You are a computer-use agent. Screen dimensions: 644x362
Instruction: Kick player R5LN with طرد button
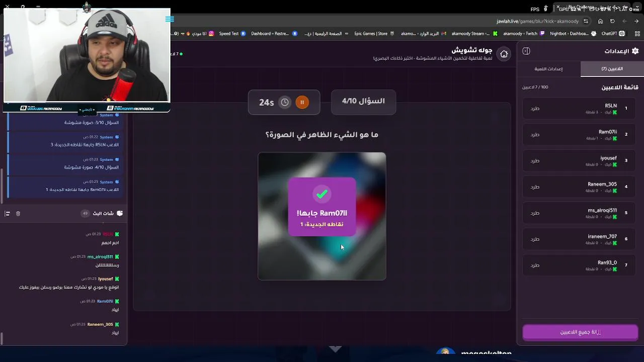(535, 108)
